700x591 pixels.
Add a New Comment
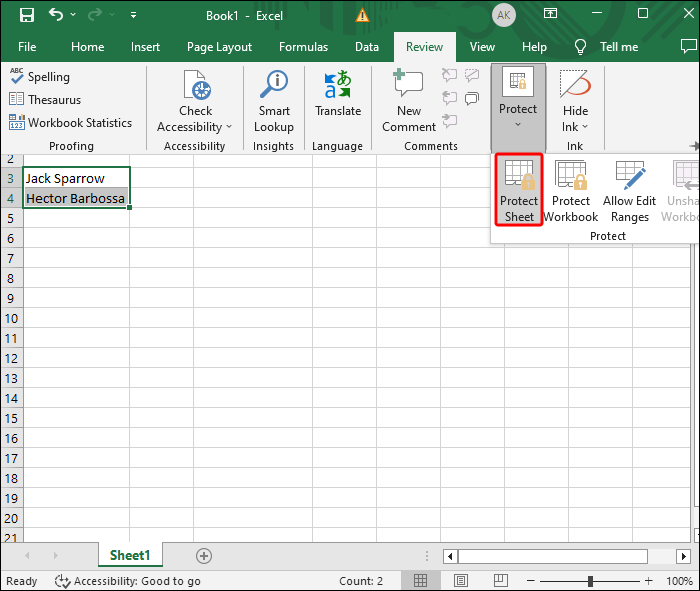point(409,103)
